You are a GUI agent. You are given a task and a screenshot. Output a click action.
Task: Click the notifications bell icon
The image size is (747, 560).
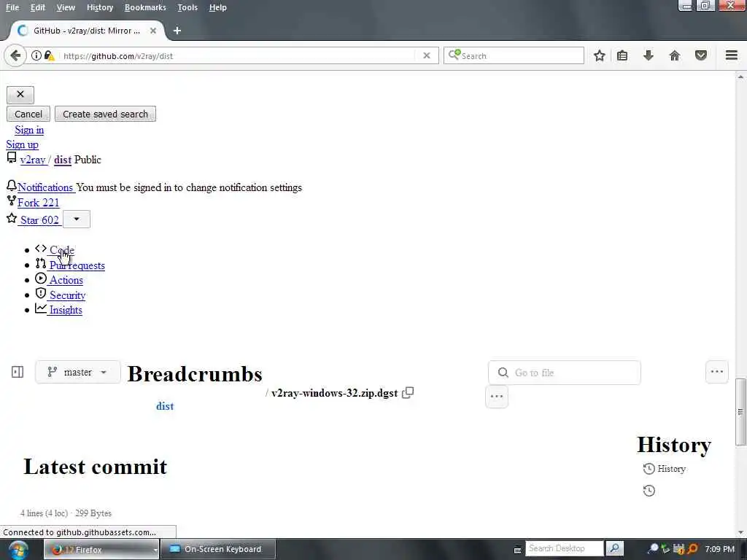point(12,186)
